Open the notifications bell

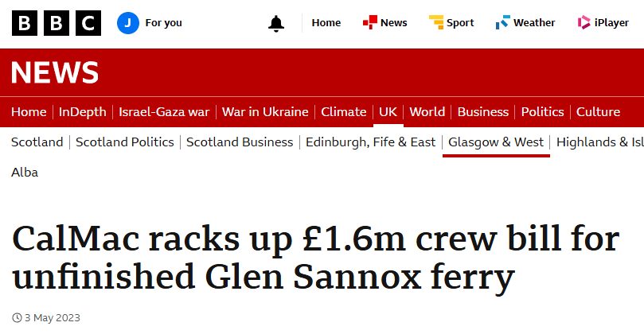click(x=276, y=23)
